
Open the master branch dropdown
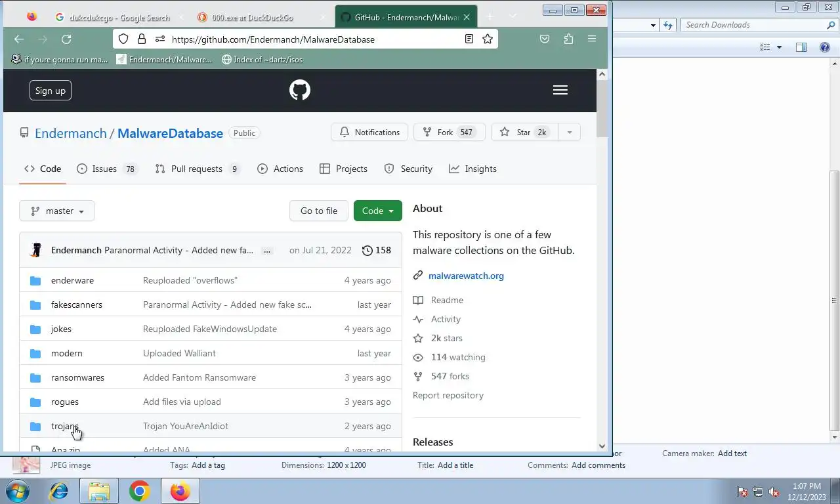pos(57,211)
